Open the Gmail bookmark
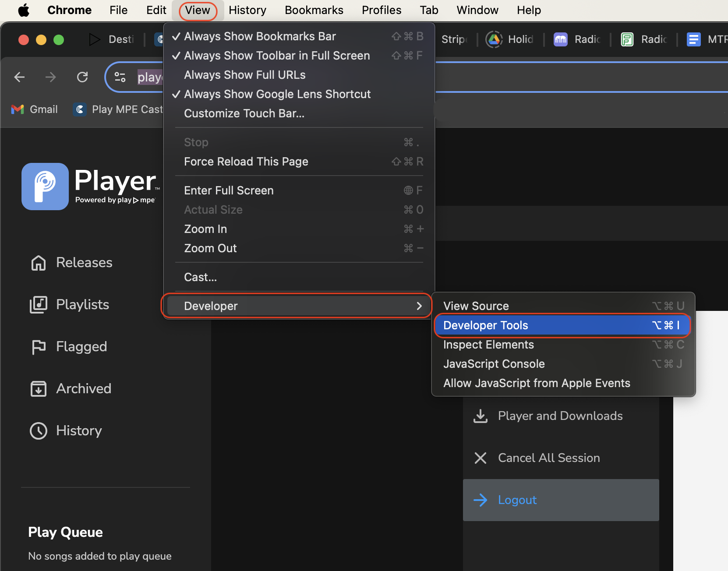The image size is (728, 571). 35,109
